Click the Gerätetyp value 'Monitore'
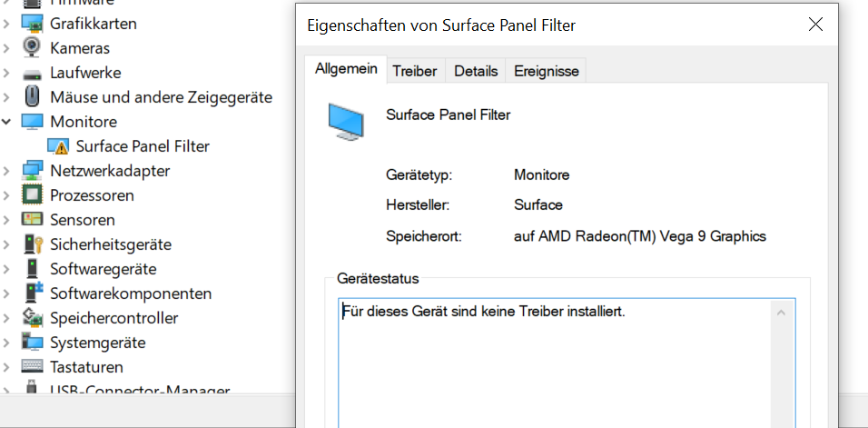The image size is (868, 428). 541,175
